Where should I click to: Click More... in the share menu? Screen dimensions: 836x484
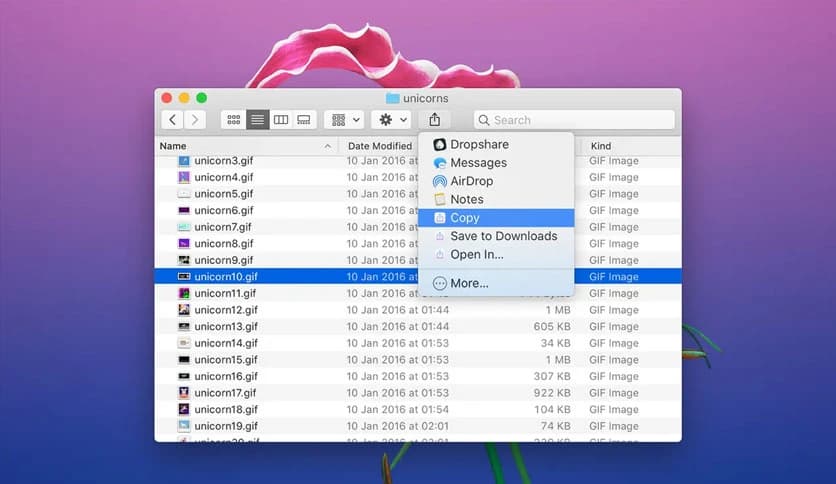(469, 283)
